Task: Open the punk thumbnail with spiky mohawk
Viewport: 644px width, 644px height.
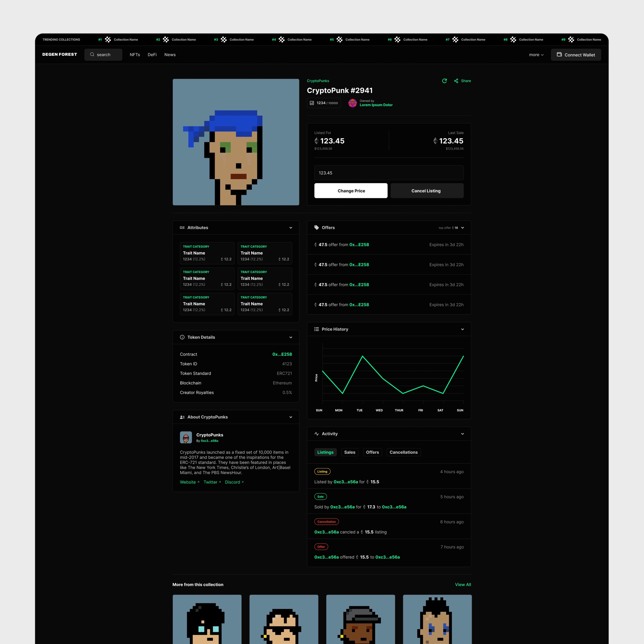Action: point(437,619)
